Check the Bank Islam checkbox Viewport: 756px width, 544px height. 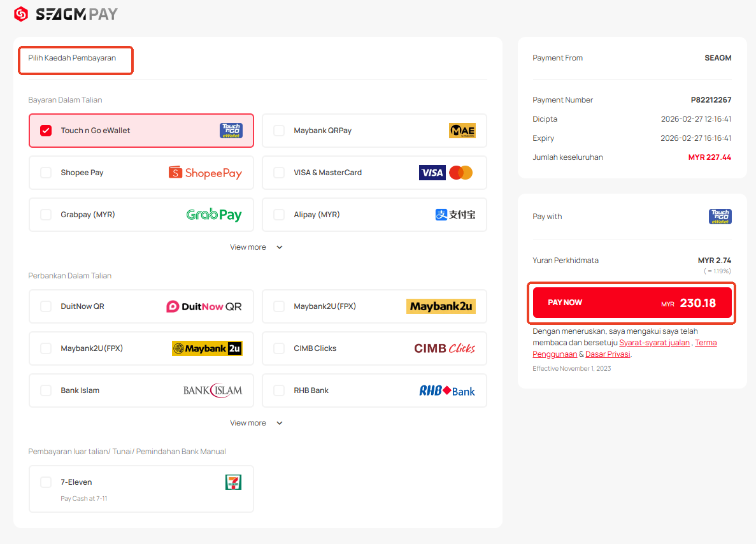tap(46, 390)
